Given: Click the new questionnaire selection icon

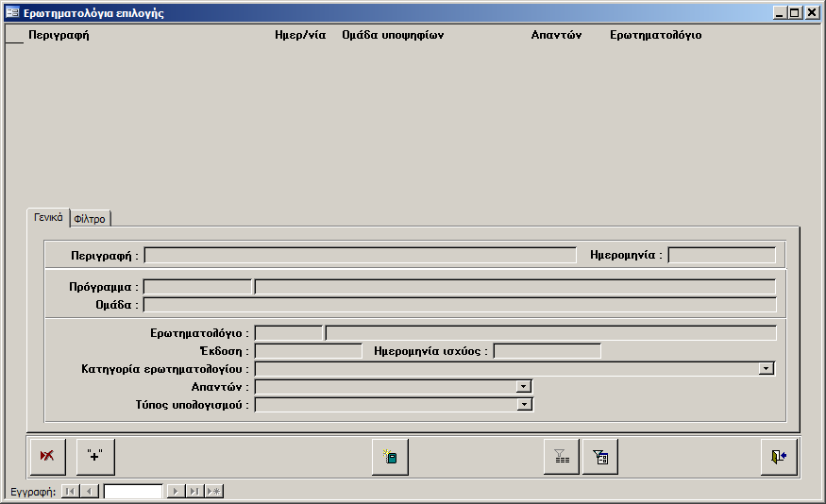Looking at the screenshot, I should tap(390, 457).
